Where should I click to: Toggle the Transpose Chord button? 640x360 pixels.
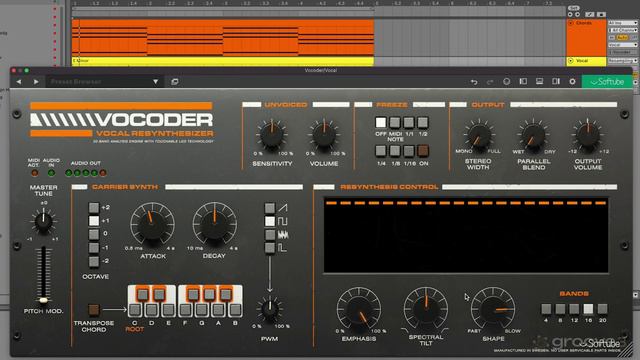click(94, 310)
